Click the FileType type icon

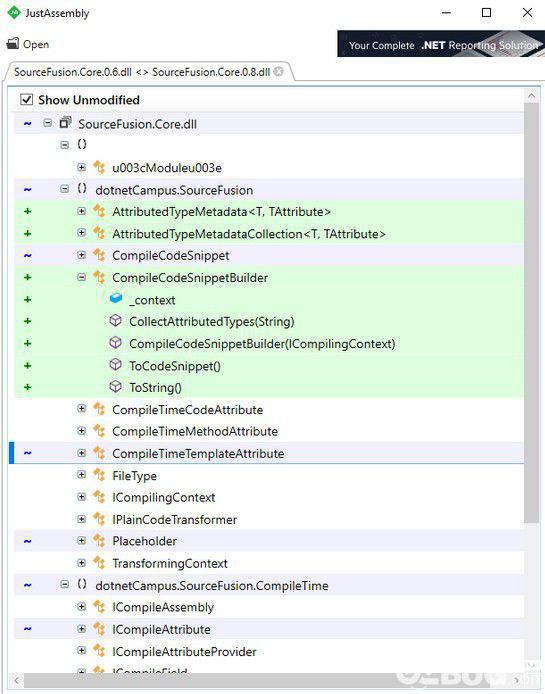pyautogui.click(x=99, y=475)
